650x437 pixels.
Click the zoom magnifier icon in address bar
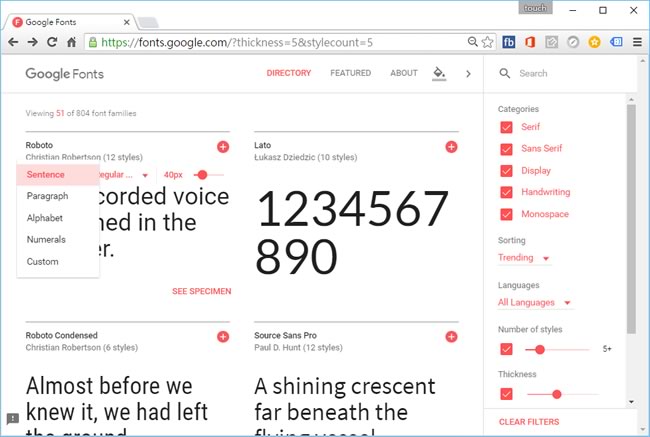pos(472,41)
